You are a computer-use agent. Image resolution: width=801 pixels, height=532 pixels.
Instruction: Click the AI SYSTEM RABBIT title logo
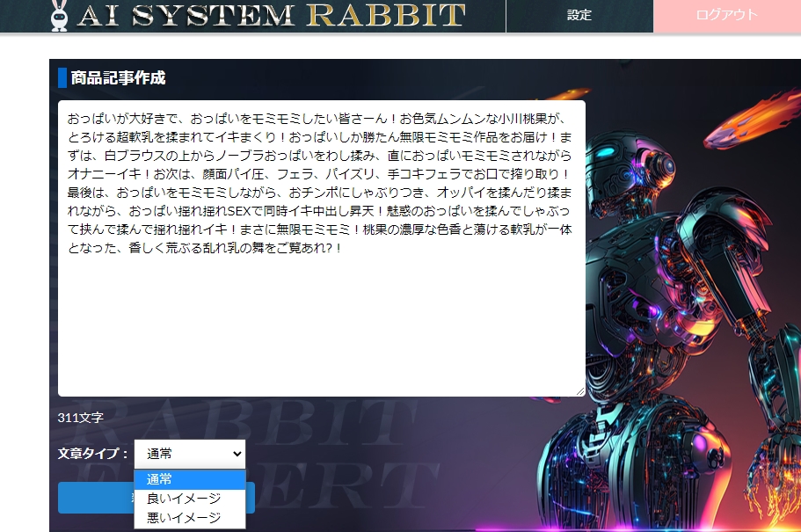[x=271, y=15]
